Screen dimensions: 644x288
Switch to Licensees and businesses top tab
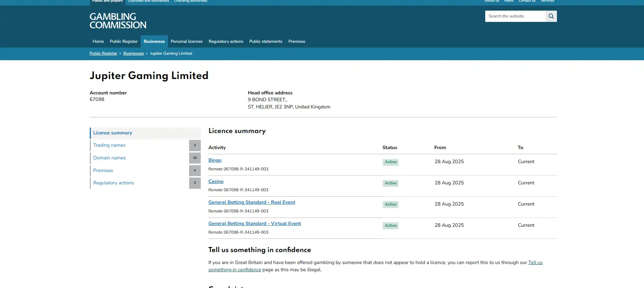tap(149, 1)
